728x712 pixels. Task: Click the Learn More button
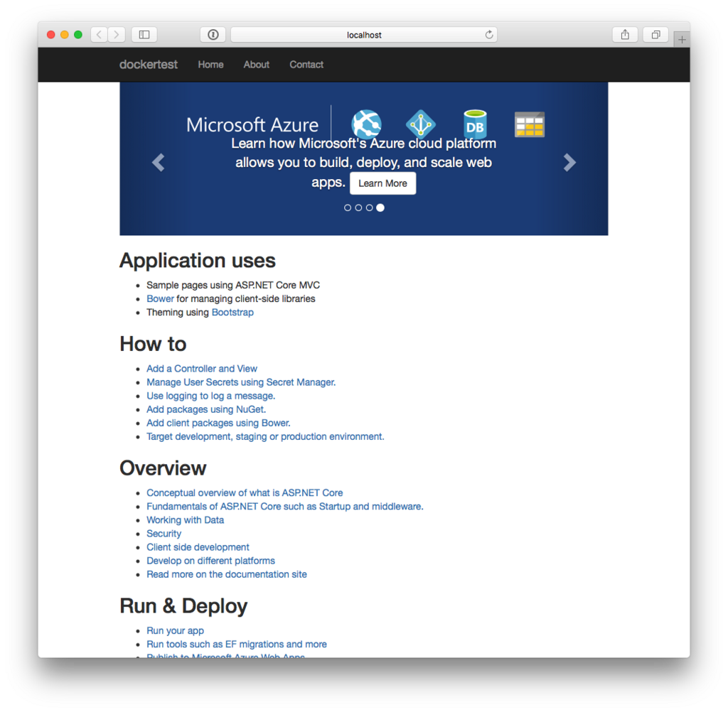pyautogui.click(x=383, y=183)
